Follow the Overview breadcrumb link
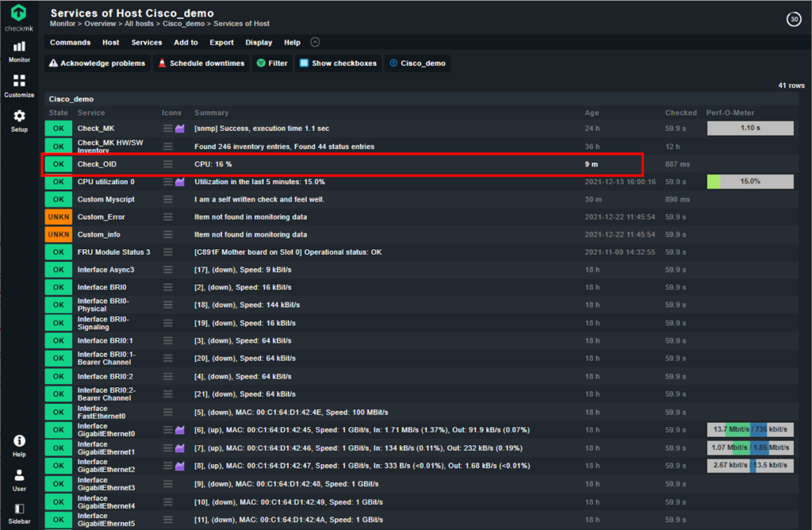Screen dimensions: 812x530 pyautogui.click(x=100, y=24)
